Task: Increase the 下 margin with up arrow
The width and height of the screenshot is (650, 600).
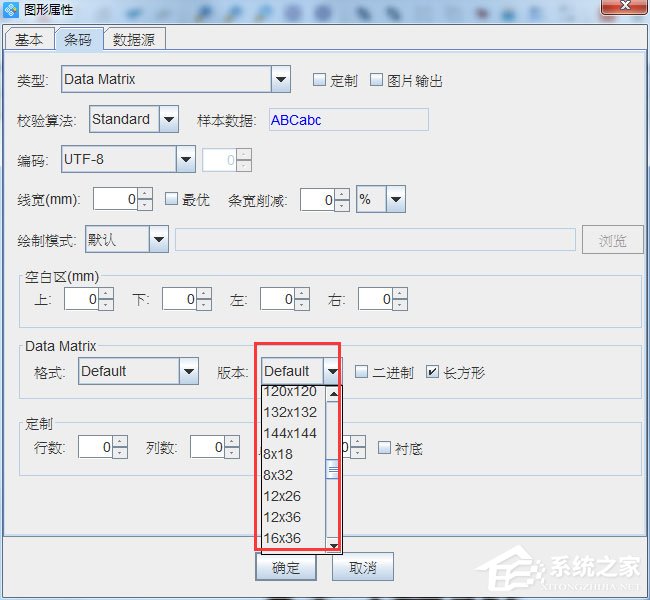Action: point(204,294)
